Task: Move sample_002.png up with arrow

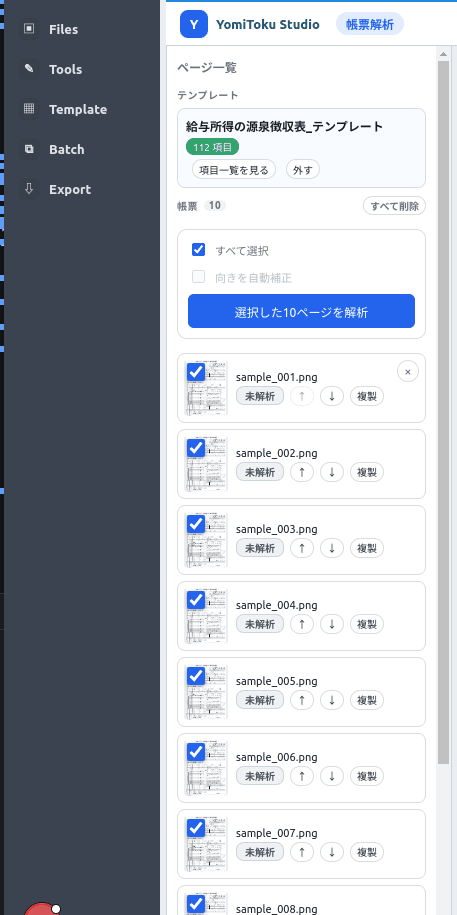Action: point(302,472)
